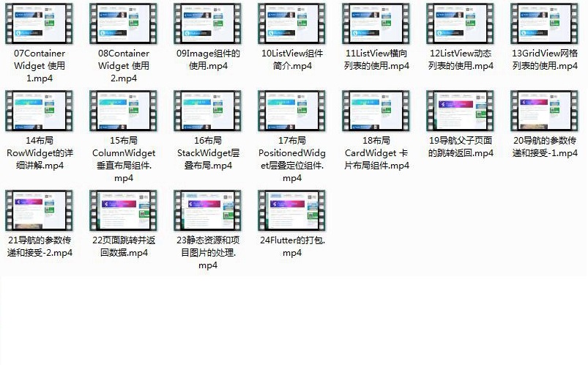Select the 23静态资源和项目图片的处理.mp4 video icon
Image resolution: width=588 pixels, height=365 pixels.
pos(208,211)
